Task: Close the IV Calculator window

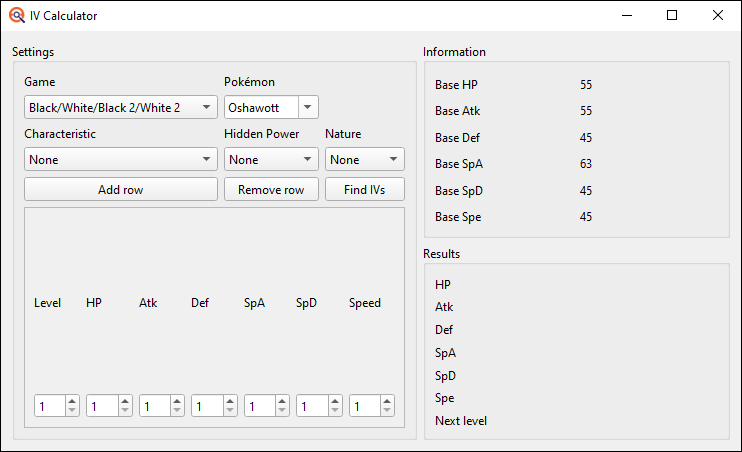Action: 718,16
